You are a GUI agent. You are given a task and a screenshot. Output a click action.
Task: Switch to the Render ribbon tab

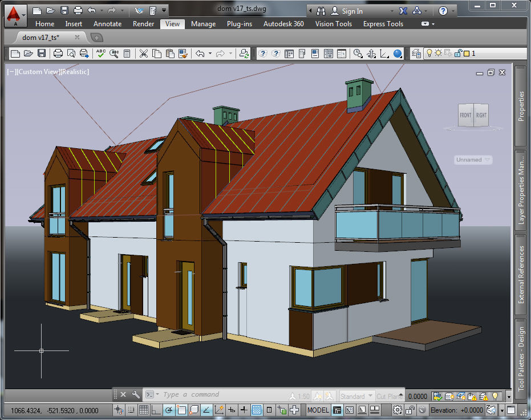[x=143, y=23]
